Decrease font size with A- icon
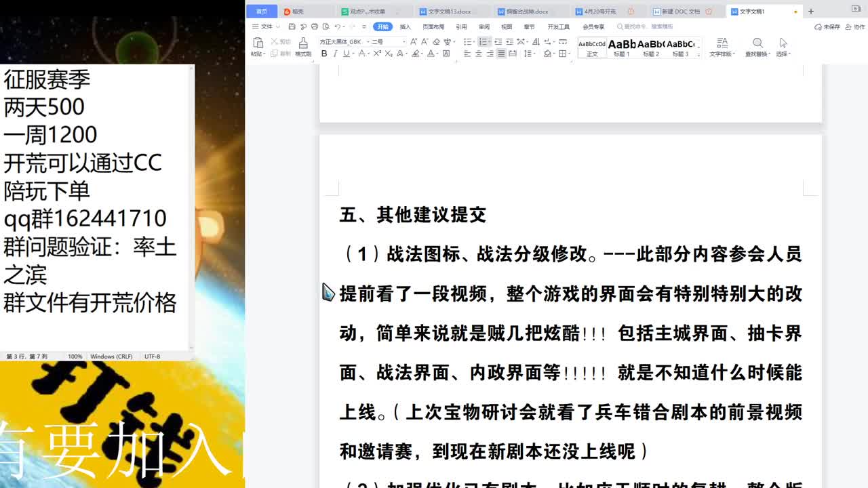Viewport: 868px width, 488px height. (425, 41)
